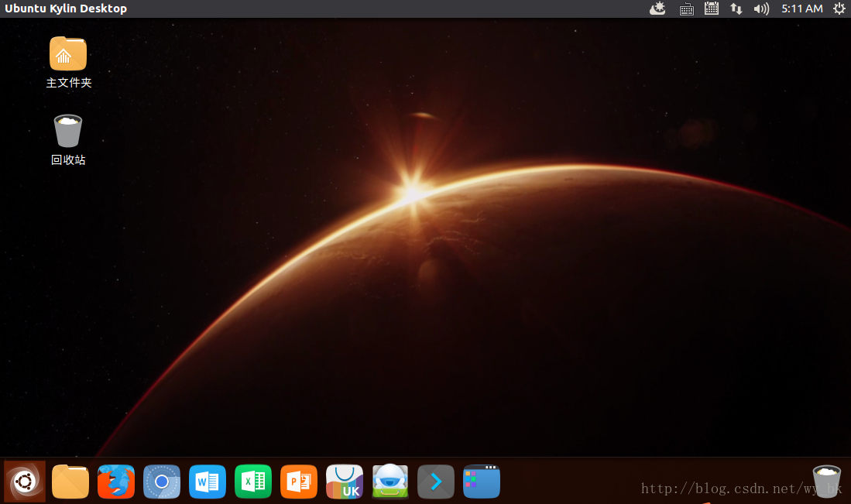This screenshot has width=851, height=504.
Task: Click the Ubuntu Kylin Desktop title
Action: 66,9
